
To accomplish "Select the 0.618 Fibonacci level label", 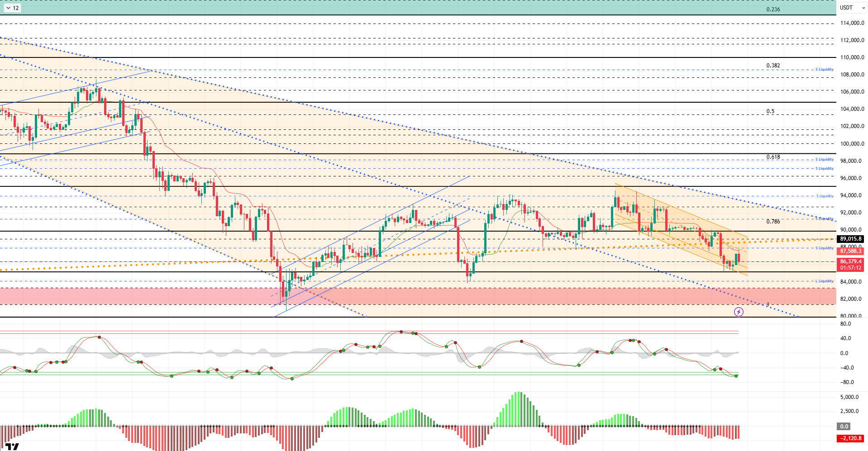I will click(x=773, y=157).
